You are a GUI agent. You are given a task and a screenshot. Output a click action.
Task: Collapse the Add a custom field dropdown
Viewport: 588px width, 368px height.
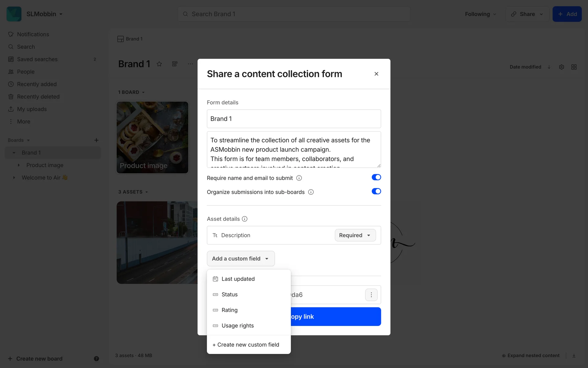coord(241,259)
